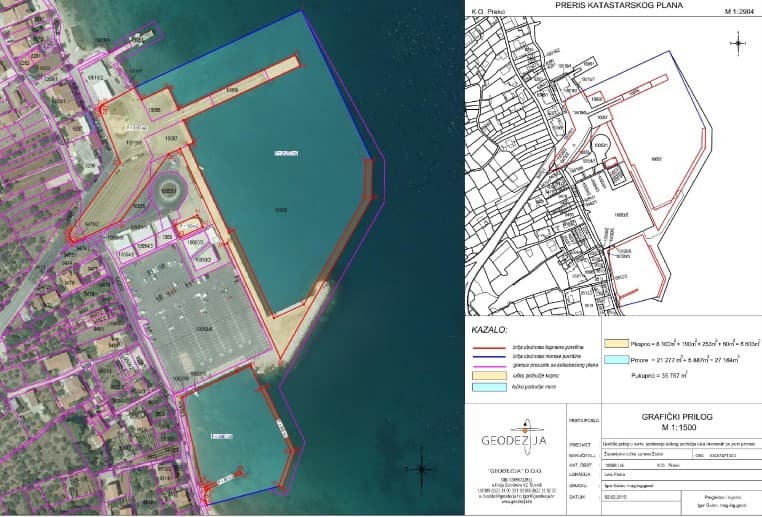Click the cyan swatch beside sea area sum

(616, 360)
